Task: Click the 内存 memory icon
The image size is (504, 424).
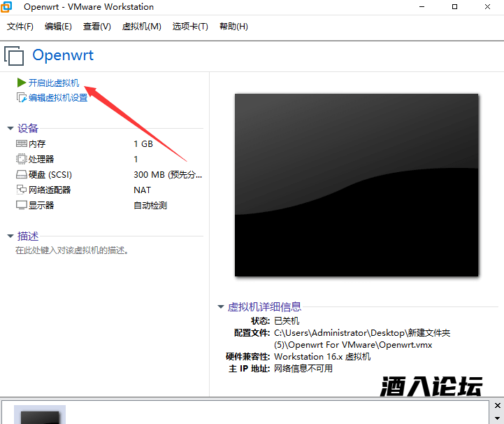Action: pos(21,143)
